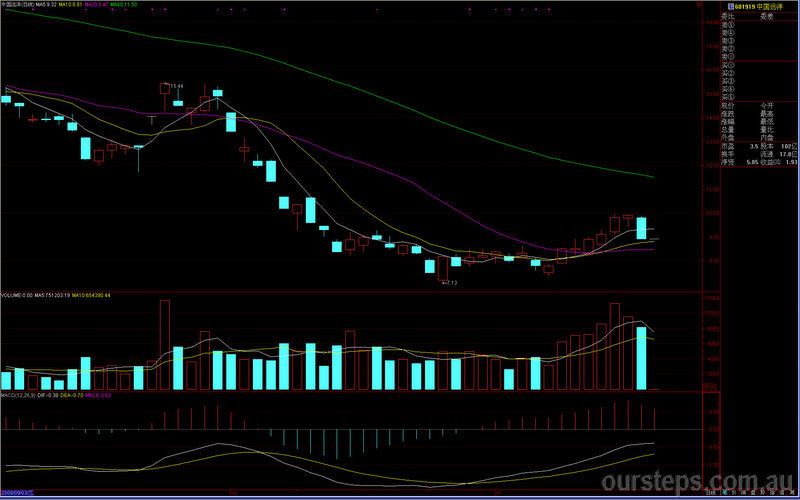Select the highlighted cyan tab beside 日线
800x500 pixels.
click(x=725, y=493)
